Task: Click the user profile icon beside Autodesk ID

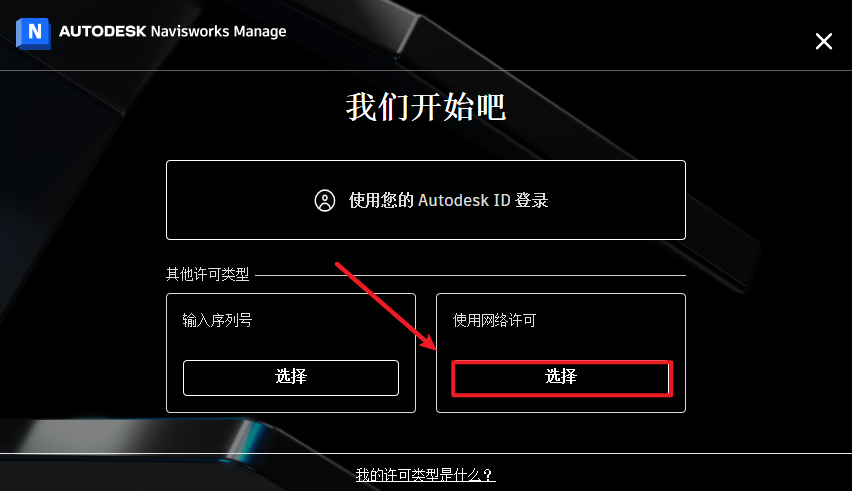Action: click(x=325, y=200)
